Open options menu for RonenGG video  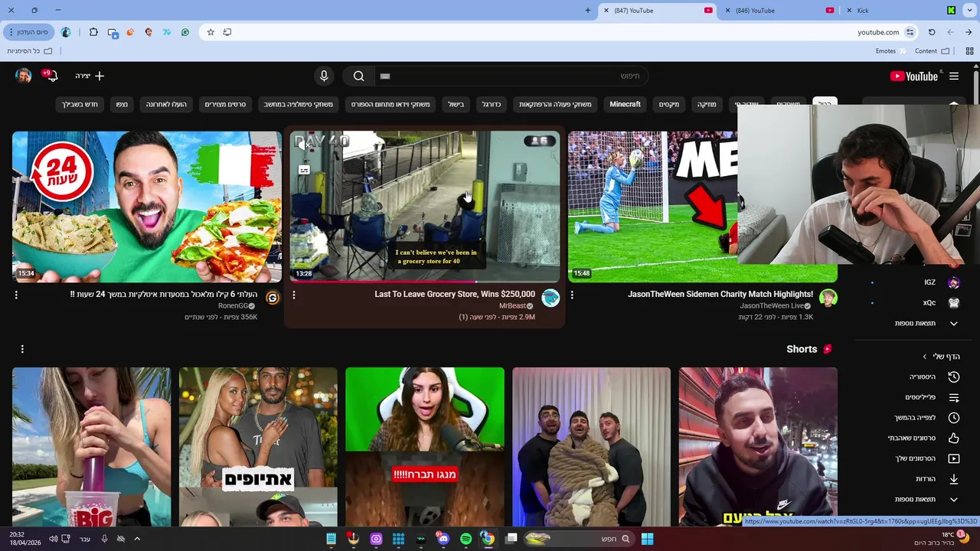tap(16, 295)
